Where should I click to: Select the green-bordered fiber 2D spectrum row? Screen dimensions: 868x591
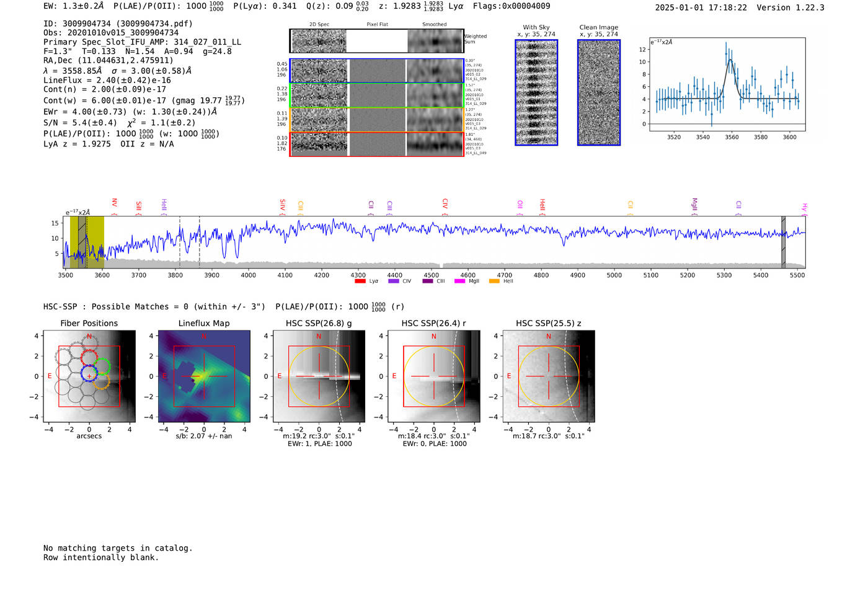tap(376, 96)
